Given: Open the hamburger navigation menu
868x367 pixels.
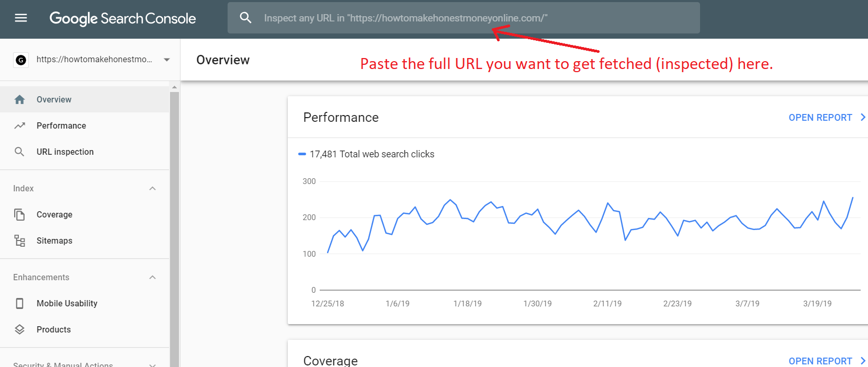Looking at the screenshot, I should (x=21, y=18).
